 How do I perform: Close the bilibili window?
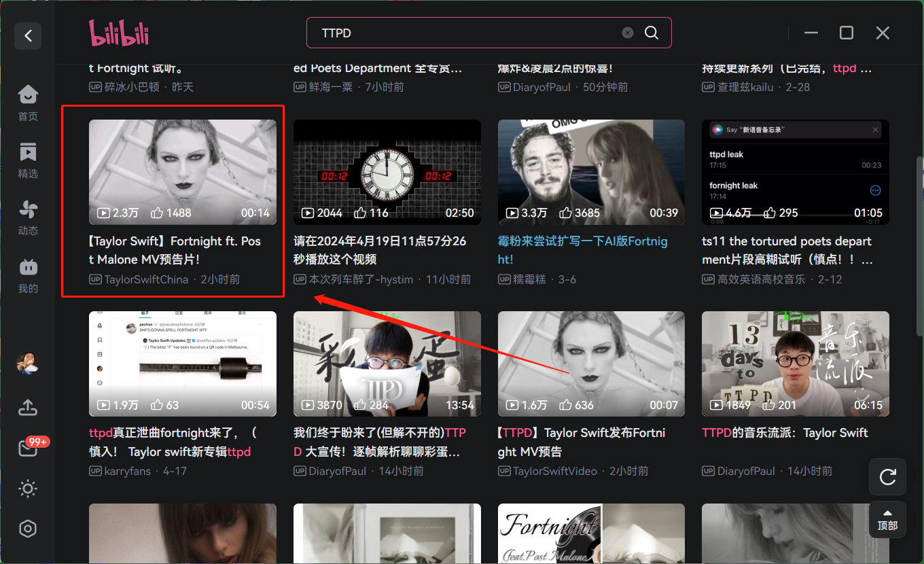(x=883, y=33)
